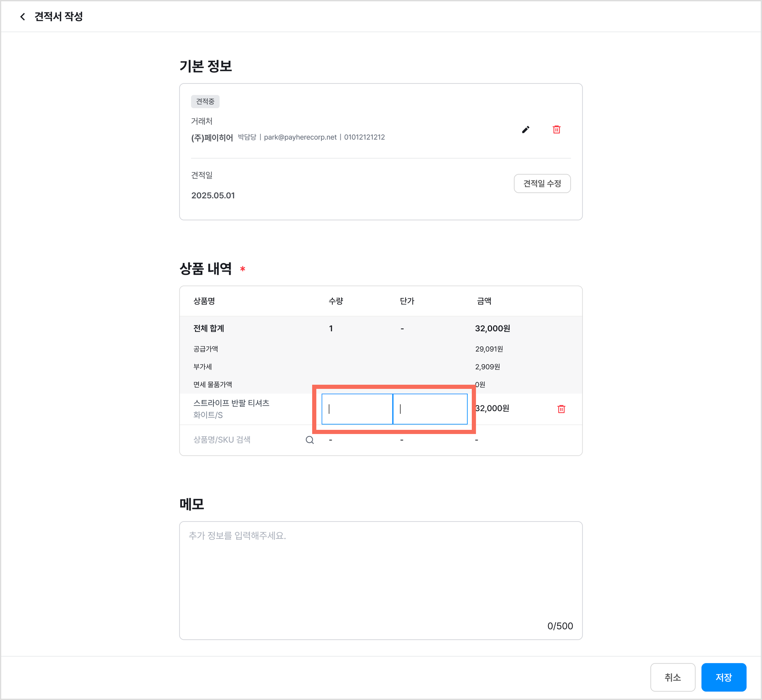
Task: Remove the 스트라이프 반팔 티셔츠 row via trash icon
Action: click(x=561, y=409)
